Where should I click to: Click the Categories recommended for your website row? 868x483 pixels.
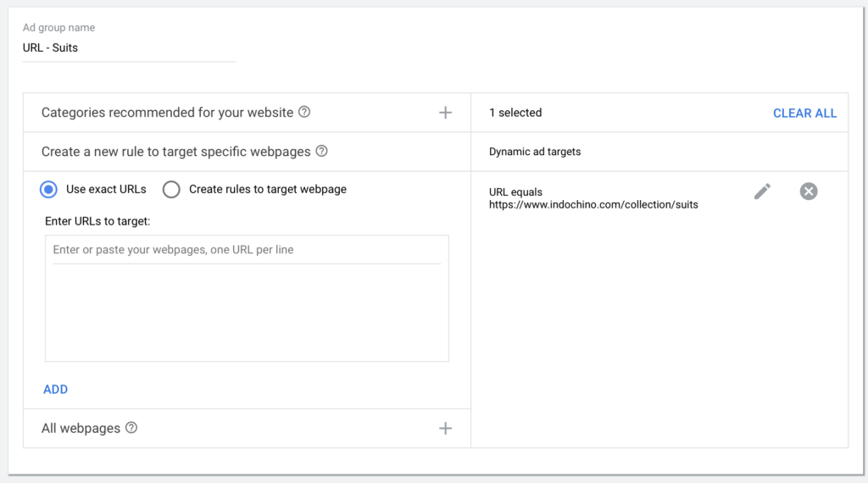(247, 113)
